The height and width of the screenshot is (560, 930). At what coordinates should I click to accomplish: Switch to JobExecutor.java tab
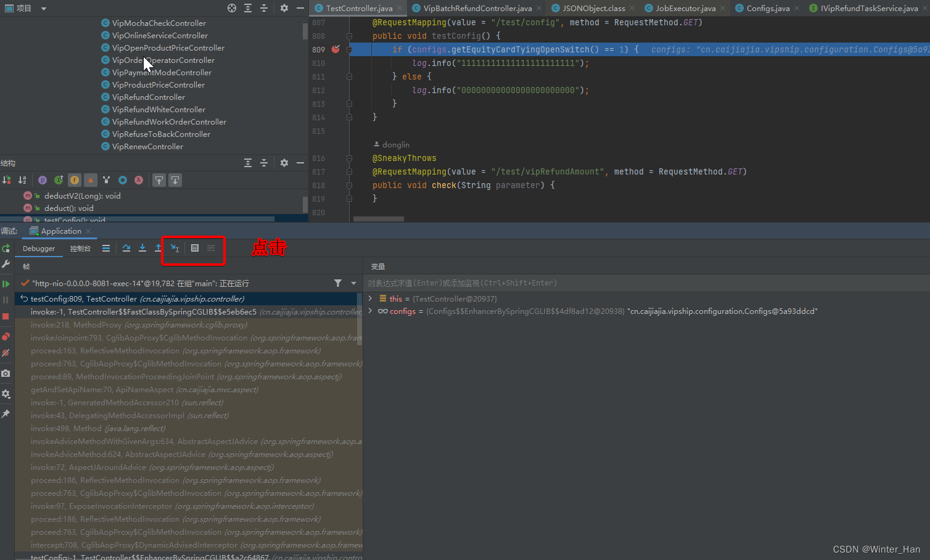point(685,8)
